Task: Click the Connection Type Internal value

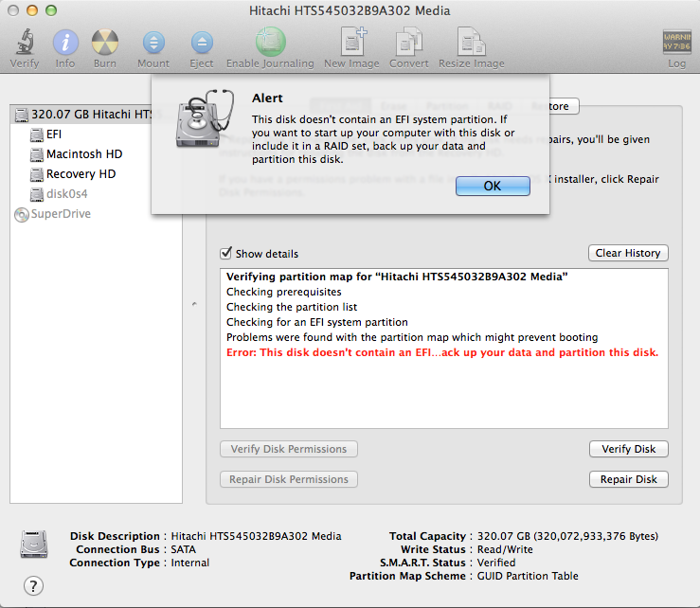Action: 190,563
